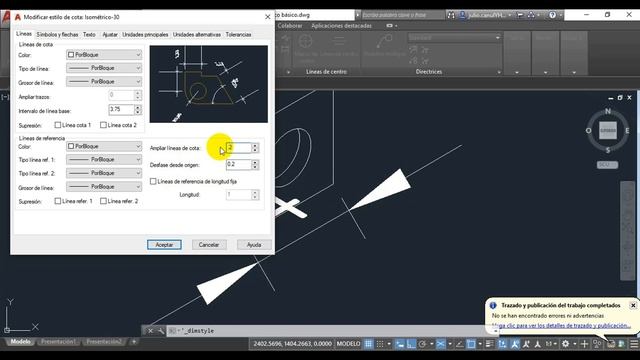Switch to the Tolerancias tab
The height and width of the screenshot is (360, 640).
[x=238, y=35]
